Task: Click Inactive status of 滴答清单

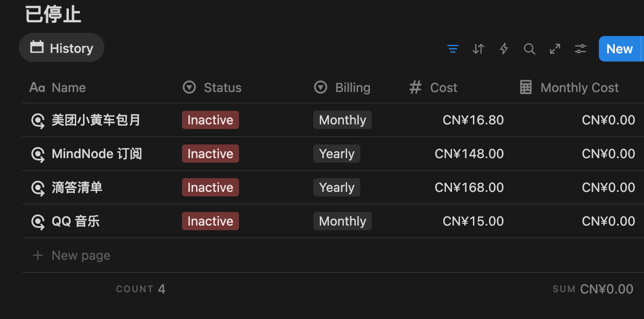Action: [x=210, y=187]
